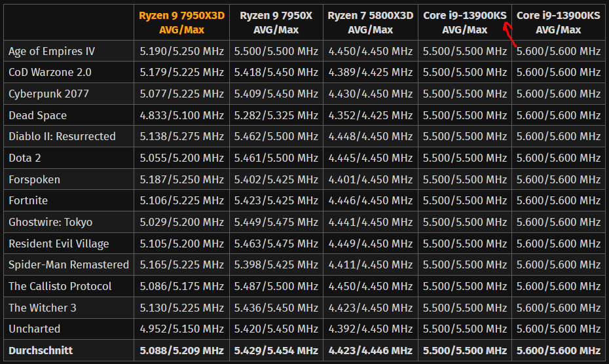Select the Uncharted row label
Image resolution: width=609 pixels, height=364 pixels.
pyautogui.click(x=35, y=329)
